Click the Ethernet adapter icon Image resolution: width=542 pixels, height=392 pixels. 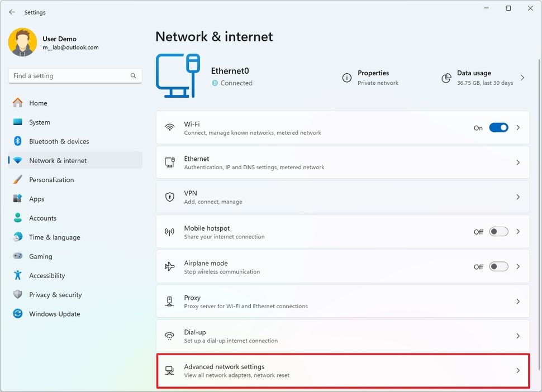tap(170, 162)
